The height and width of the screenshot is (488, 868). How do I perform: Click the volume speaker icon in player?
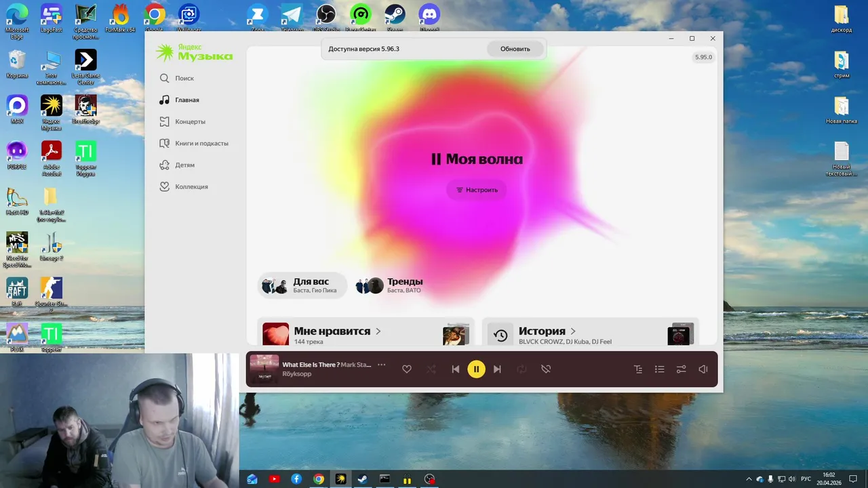tap(703, 369)
